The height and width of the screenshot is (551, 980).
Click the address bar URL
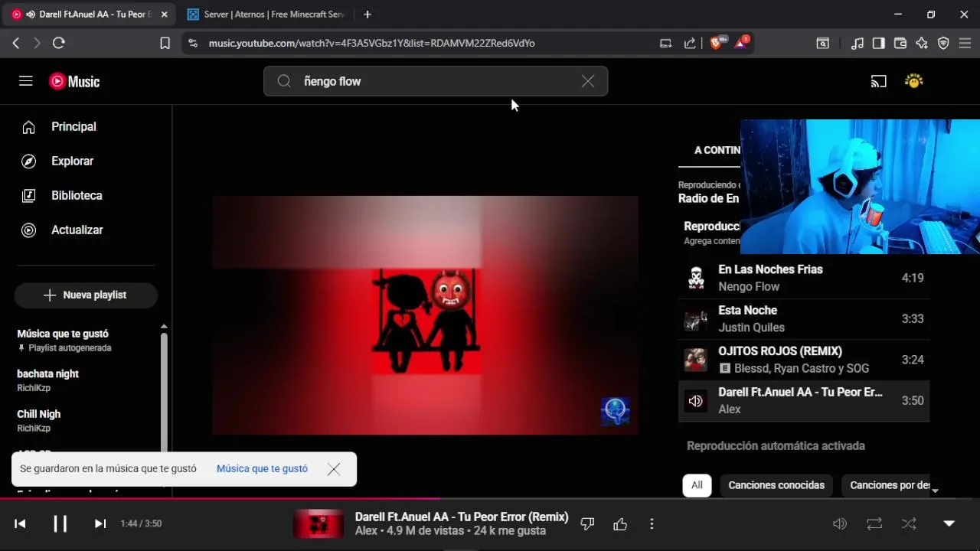372,44
